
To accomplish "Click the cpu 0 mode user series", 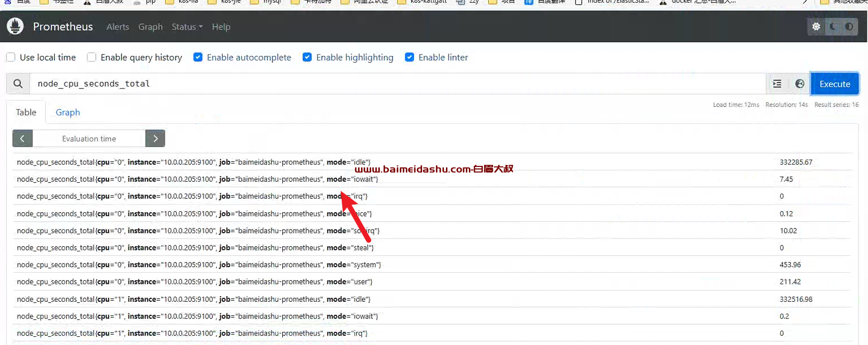I will click(432, 281).
